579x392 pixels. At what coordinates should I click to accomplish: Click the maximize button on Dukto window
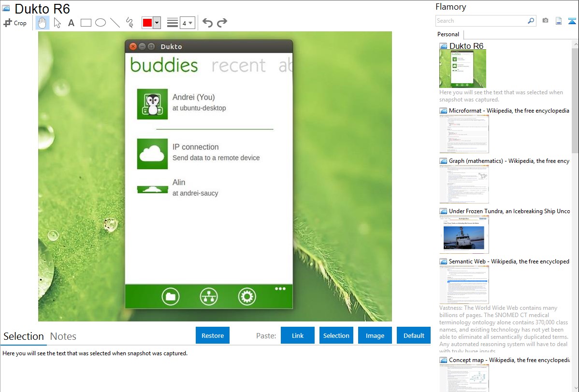coord(151,46)
